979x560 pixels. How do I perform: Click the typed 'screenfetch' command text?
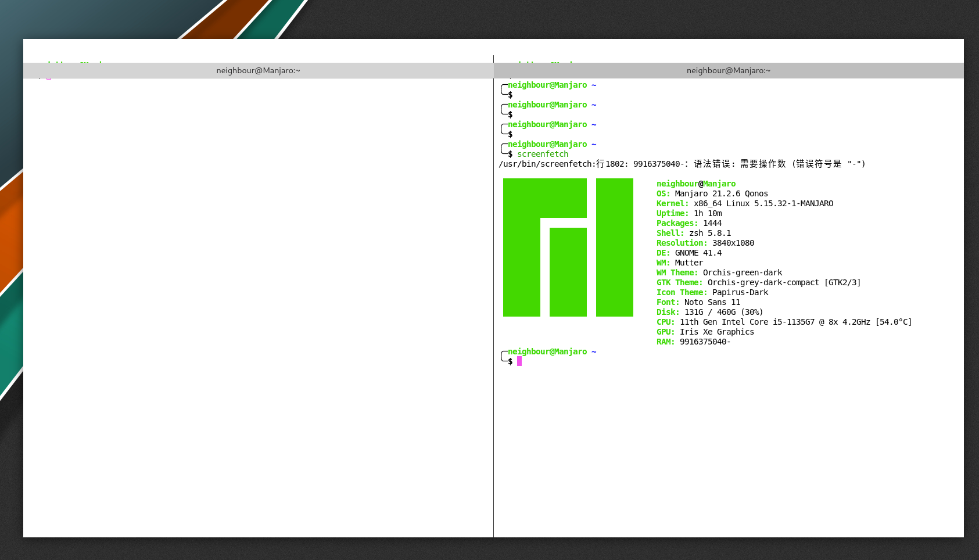tap(543, 154)
